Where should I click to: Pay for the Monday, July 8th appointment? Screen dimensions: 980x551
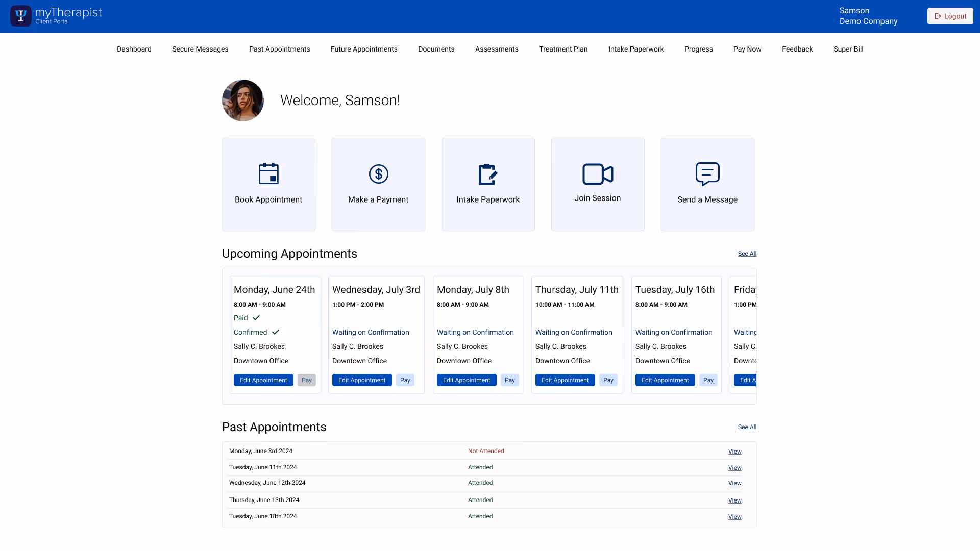coord(510,380)
